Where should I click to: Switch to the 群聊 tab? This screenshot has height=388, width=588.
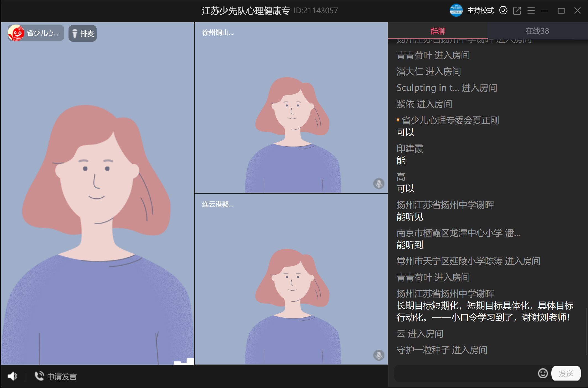438,31
